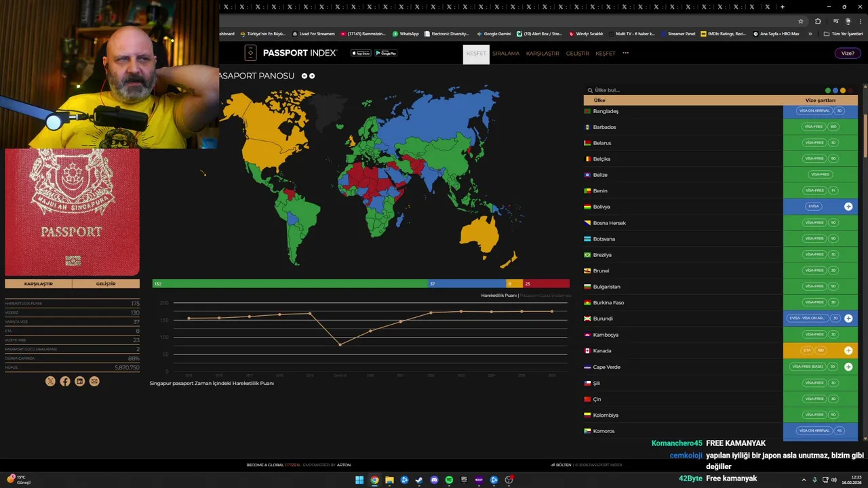
Task: Open the three-dots more menu in navigation
Action: click(x=625, y=53)
